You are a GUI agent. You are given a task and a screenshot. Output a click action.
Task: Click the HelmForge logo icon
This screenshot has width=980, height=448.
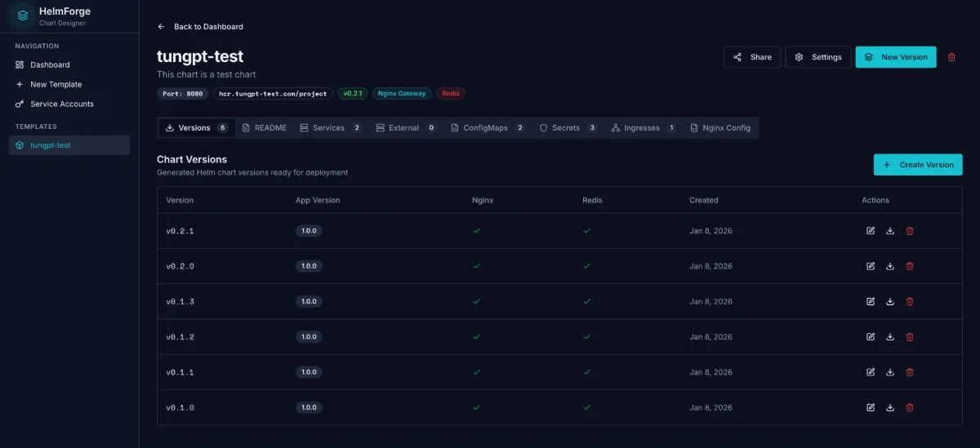point(23,16)
